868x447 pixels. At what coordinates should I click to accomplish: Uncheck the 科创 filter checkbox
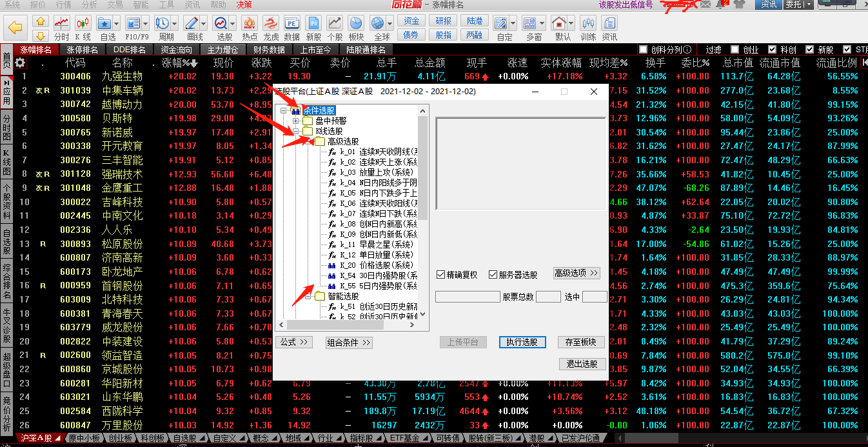click(772, 50)
